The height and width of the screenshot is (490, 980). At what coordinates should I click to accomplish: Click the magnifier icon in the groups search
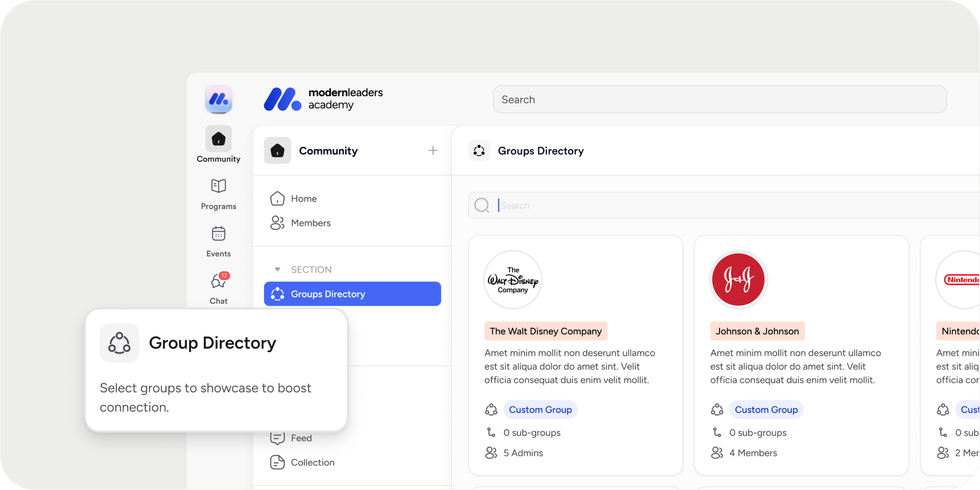click(482, 205)
